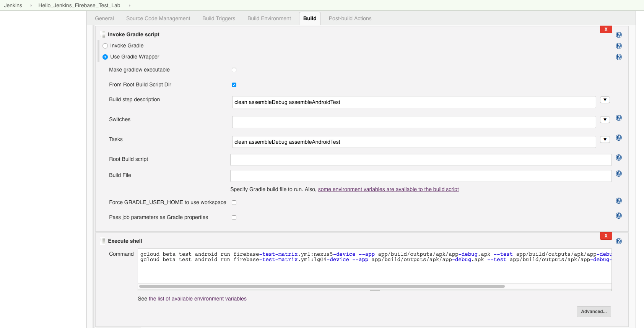Image resolution: width=644 pixels, height=328 pixels.
Task: Open the list of available environment variables
Action: click(x=198, y=299)
